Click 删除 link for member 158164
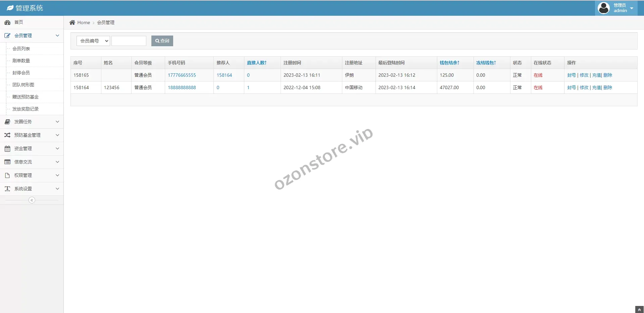Screen dimensions: 644x313 (608, 87)
